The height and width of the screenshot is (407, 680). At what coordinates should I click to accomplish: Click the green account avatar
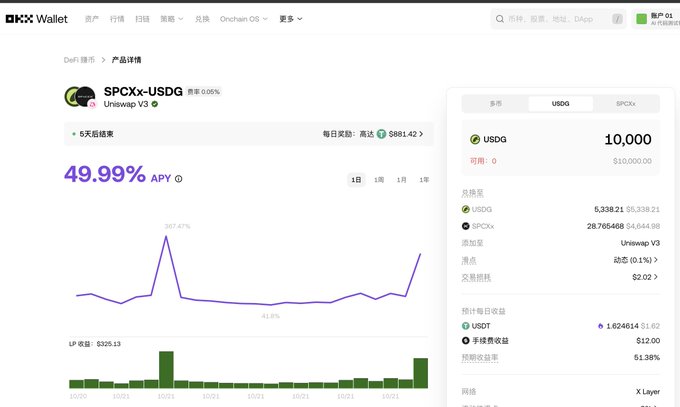click(641, 19)
